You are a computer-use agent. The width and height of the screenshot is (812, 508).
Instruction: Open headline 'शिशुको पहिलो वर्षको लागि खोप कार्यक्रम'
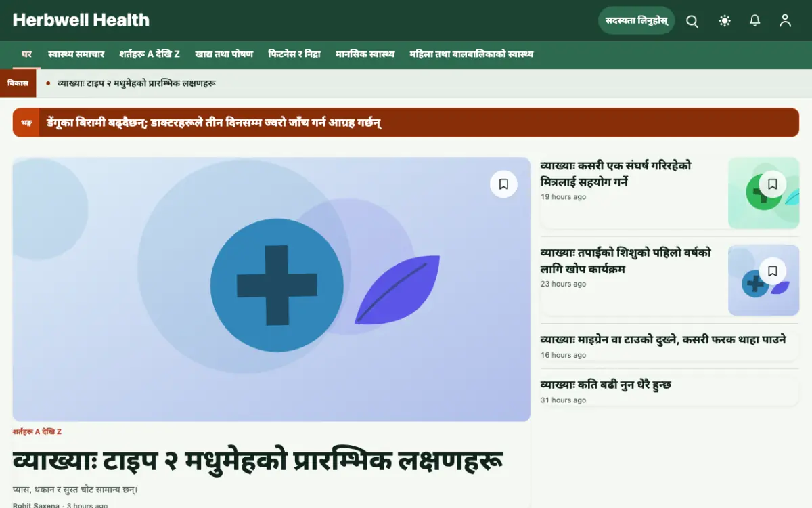[626, 261]
